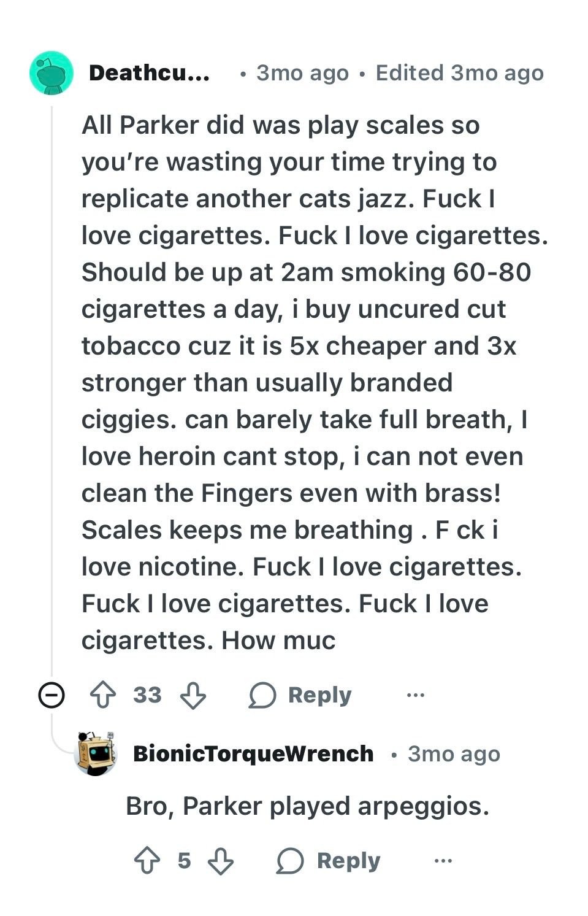The height and width of the screenshot is (916, 588).
Task: Reply to BionicTorqueWrench's comment
Action: tap(329, 861)
